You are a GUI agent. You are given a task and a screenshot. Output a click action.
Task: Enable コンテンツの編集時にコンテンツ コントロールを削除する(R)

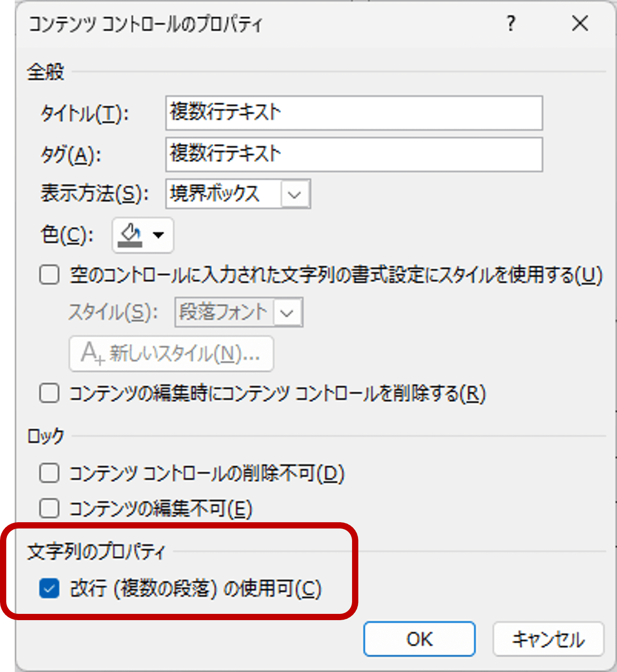pos(49,393)
